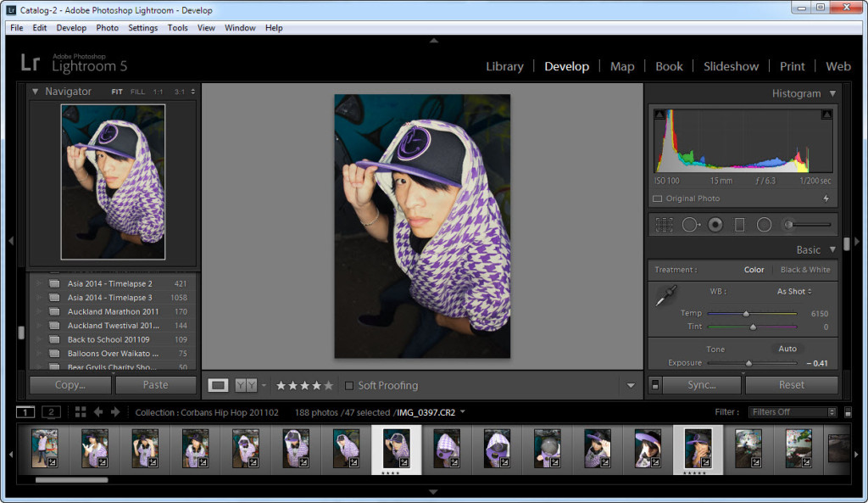868x503 pixels.
Task: Collapse the Navigator panel
Action: pos(36,92)
